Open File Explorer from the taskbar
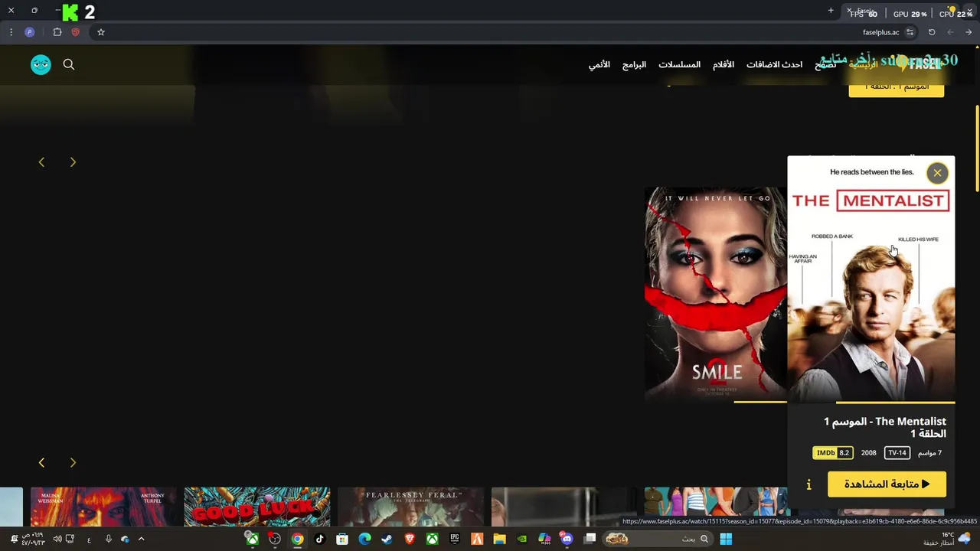 click(x=499, y=539)
